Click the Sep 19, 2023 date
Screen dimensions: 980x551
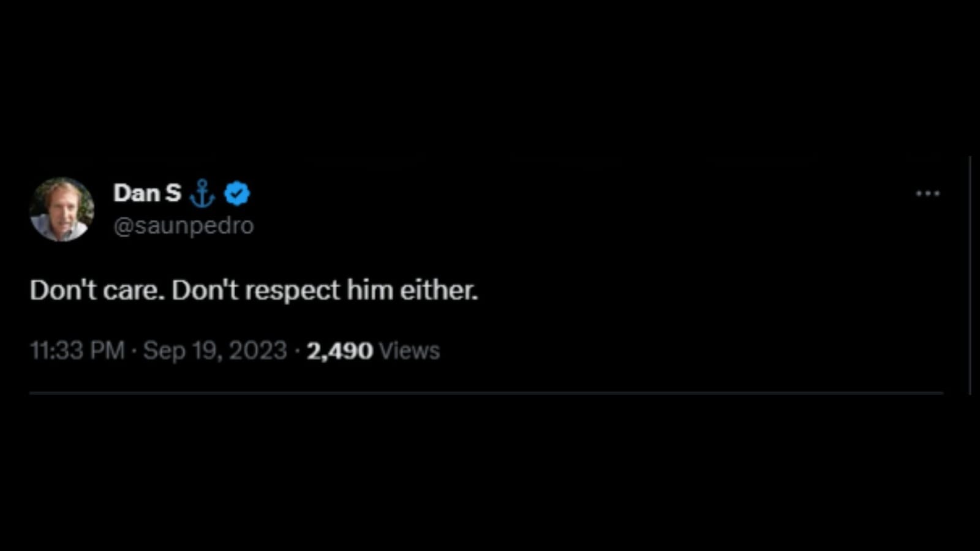215,351
